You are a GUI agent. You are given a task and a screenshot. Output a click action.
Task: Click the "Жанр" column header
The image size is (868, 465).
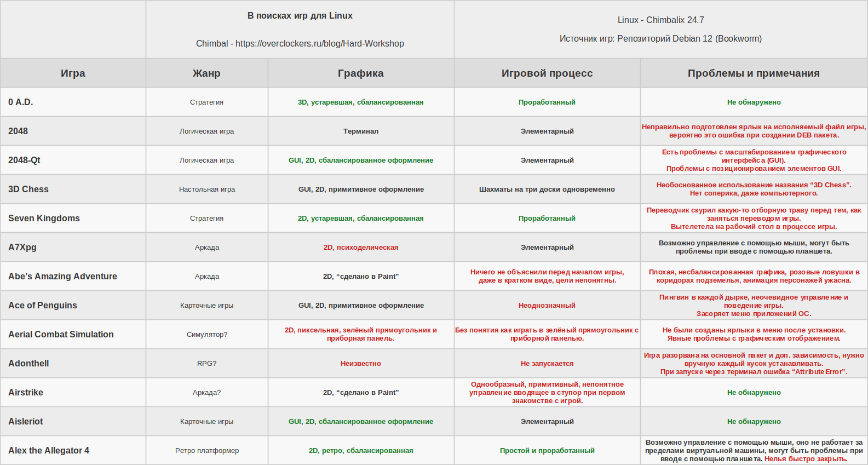point(206,73)
